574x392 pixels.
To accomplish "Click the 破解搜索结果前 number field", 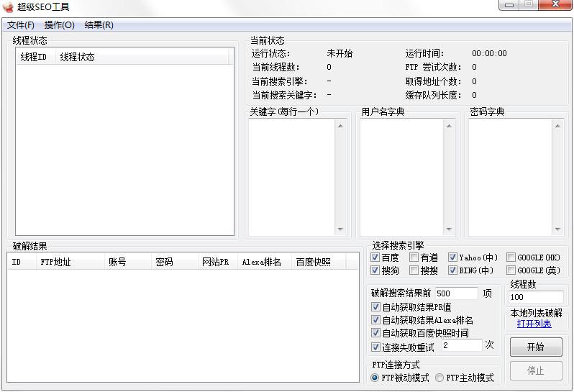I will pos(456,293).
